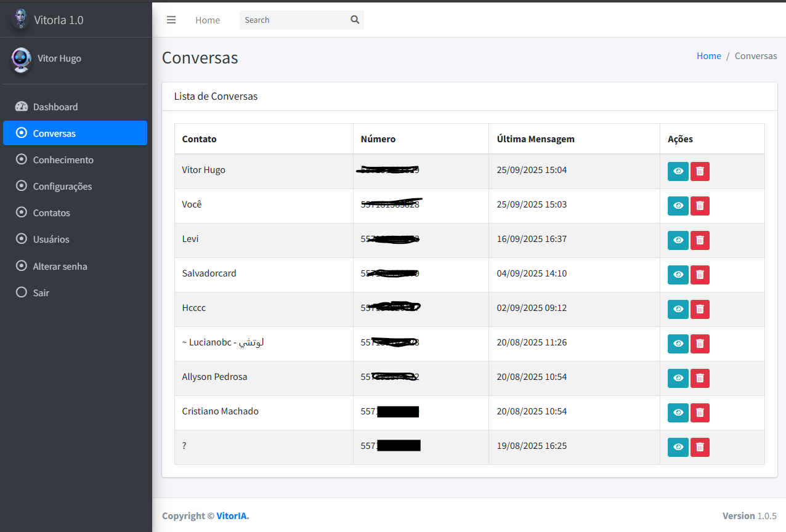This screenshot has height=532, width=786.
Task: Focus the Search input field
Action: coord(293,20)
